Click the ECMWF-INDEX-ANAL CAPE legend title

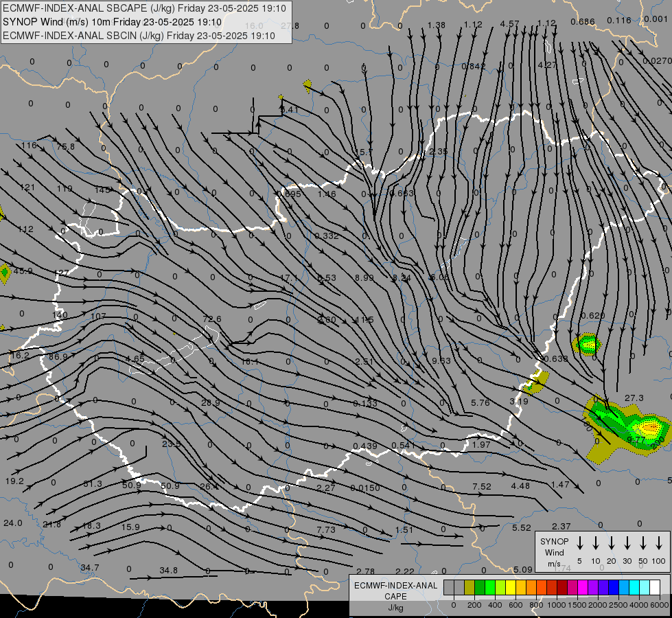395,597
